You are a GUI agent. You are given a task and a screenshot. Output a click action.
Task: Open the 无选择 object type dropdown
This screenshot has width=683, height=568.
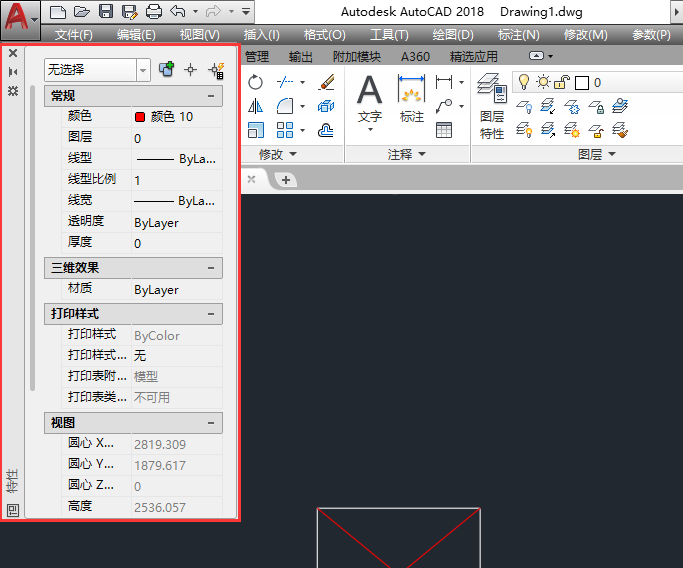click(98, 70)
